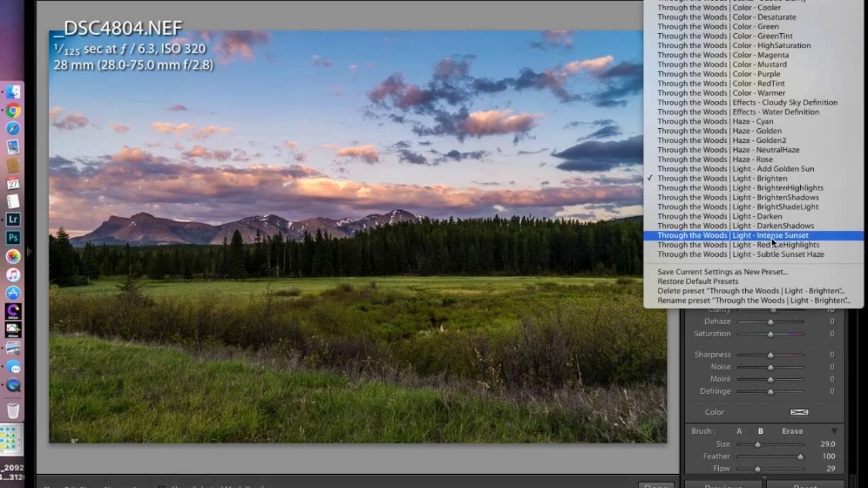This screenshot has width=868, height=488.
Task: Launch Google Chrome from the dock
Action: coord(13,110)
